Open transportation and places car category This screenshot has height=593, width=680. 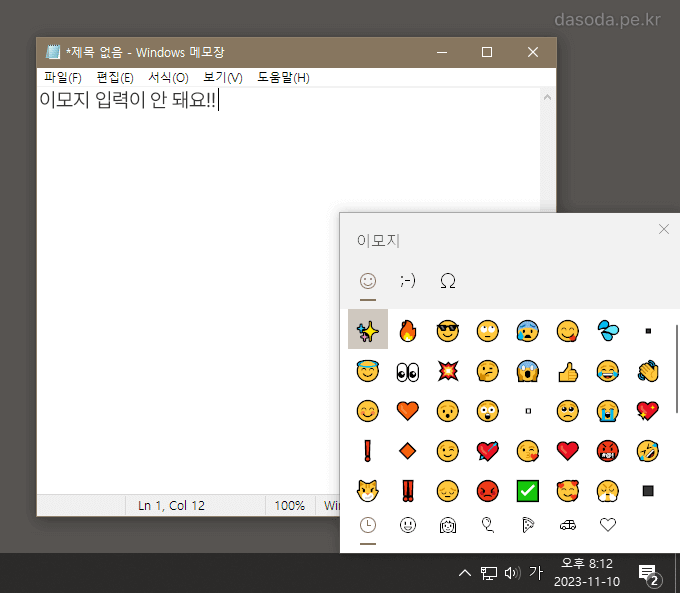click(x=568, y=525)
